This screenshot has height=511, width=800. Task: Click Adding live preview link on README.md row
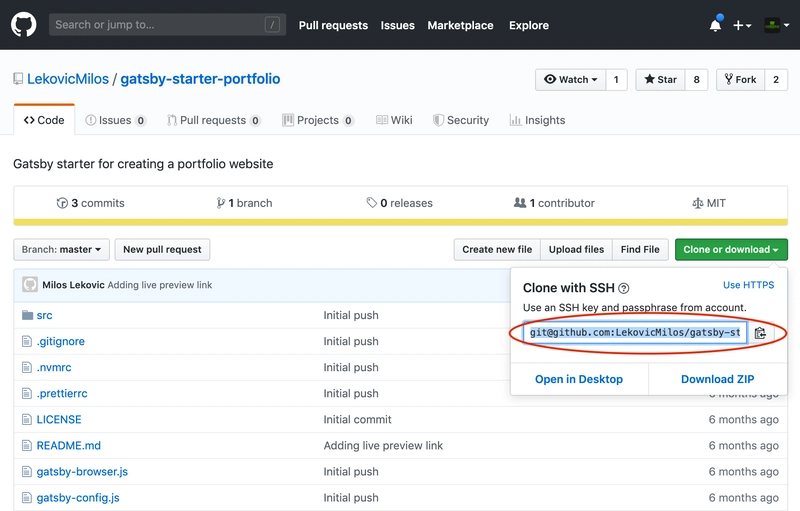pyautogui.click(x=383, y=445)
